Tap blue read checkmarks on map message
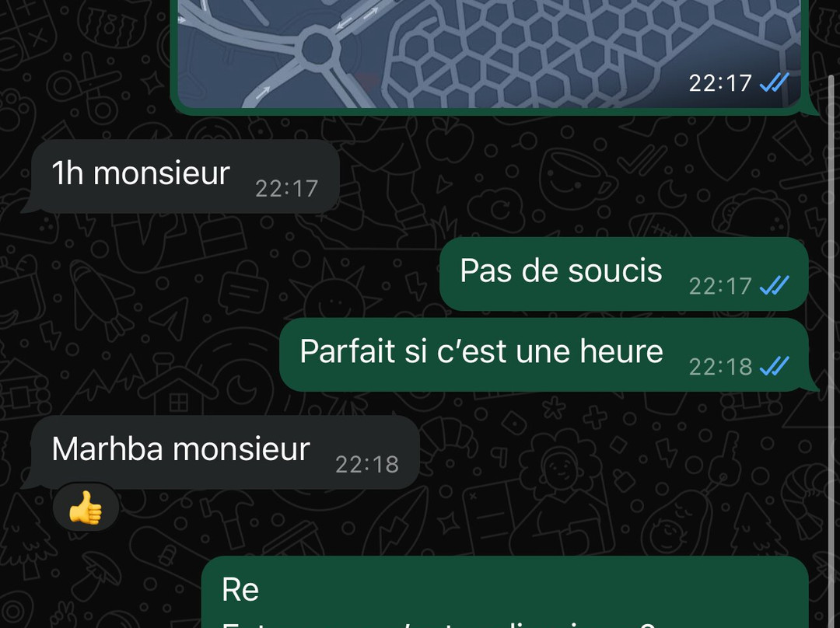This screenshot has height=628, width=840. pos(775,82)
